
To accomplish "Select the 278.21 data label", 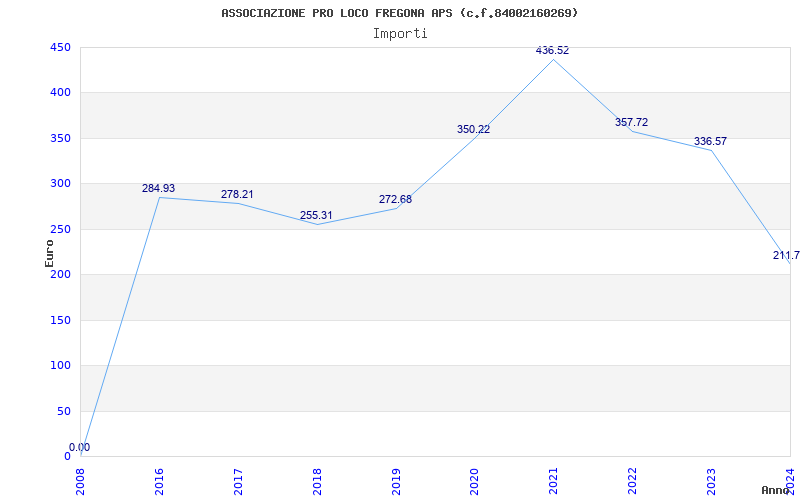I will pos(237,194).
